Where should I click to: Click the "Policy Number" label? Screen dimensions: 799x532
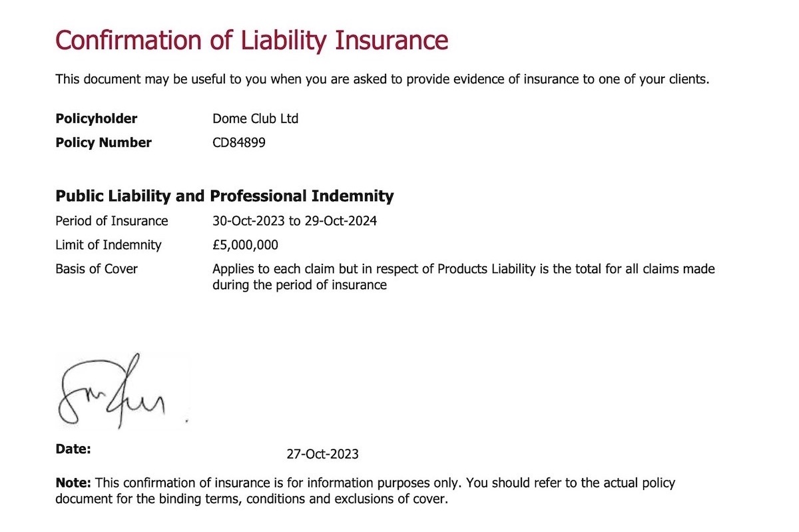[103, 142]
